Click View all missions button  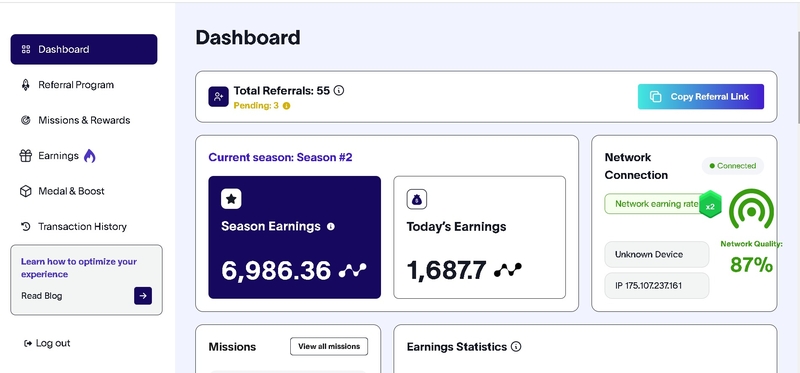pos(329,346)
